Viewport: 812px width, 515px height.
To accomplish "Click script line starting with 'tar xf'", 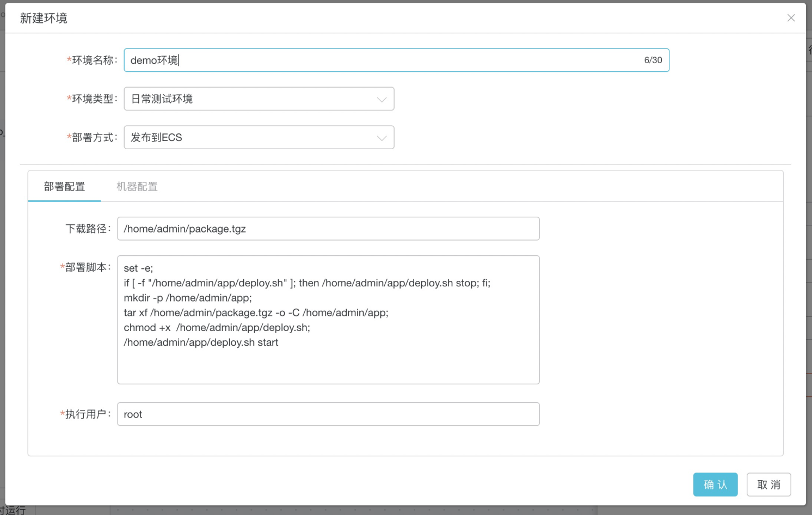I will (x=256, y=312).
